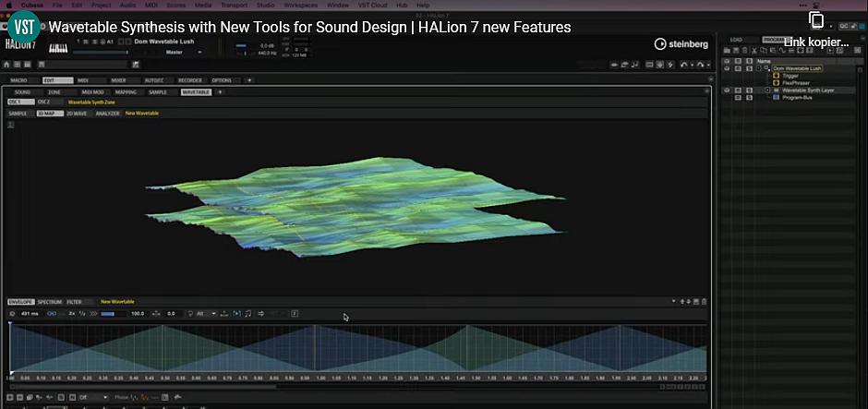868x409 pixels.
Task: Click the slider under the program name
Action: 101,52
